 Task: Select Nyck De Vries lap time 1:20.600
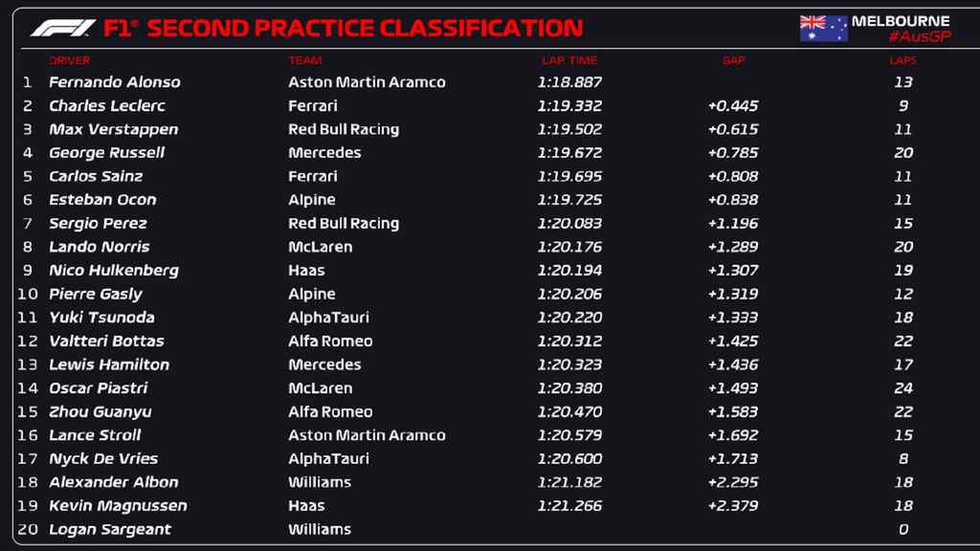(x=569, y=459)
